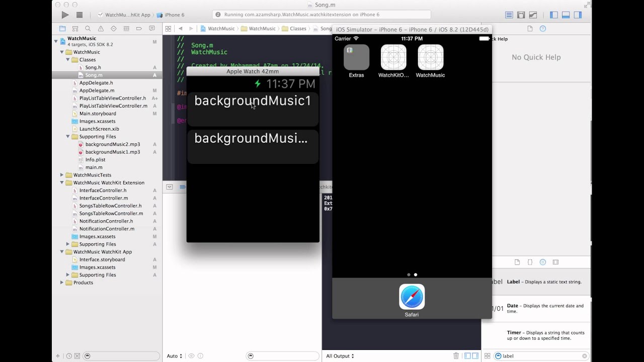Select the Code snippet library braces icon

pyautogui.click(x=530, y=262)
